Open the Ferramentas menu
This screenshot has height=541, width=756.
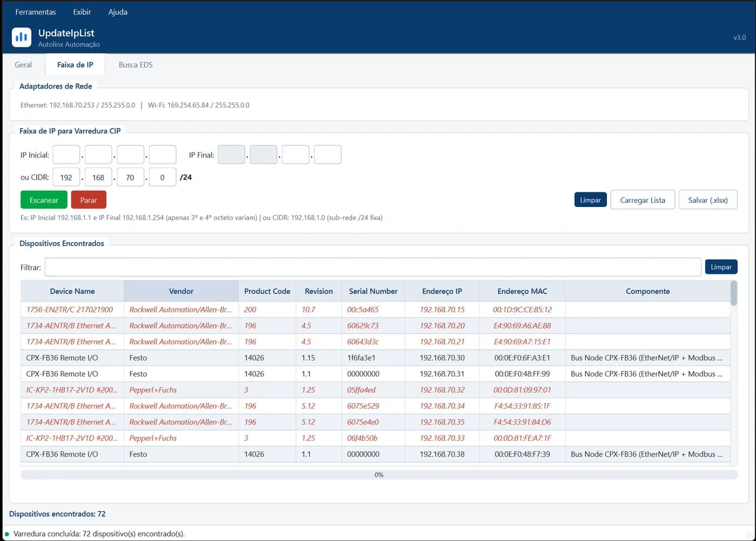(x=36, y=12)
